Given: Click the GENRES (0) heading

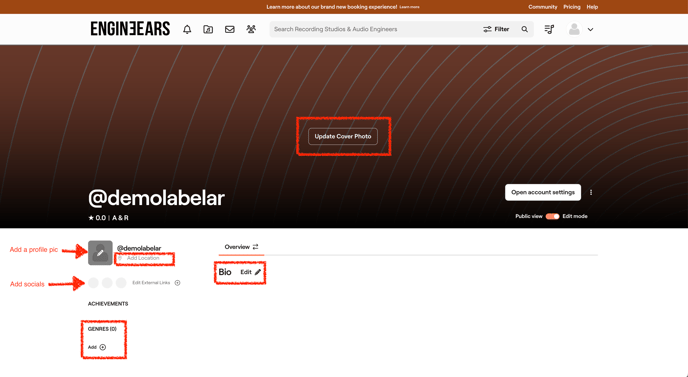Looking at the screenshot, I should 102,329.
